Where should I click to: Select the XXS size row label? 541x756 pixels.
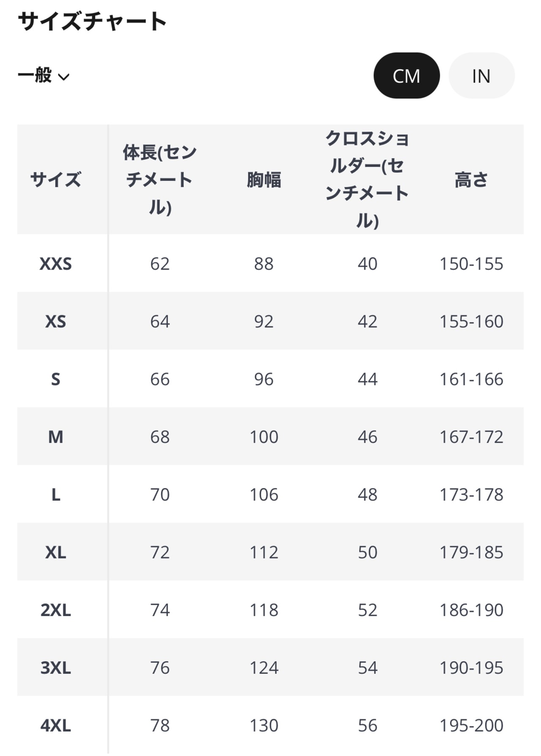click(x=55, y=264)
